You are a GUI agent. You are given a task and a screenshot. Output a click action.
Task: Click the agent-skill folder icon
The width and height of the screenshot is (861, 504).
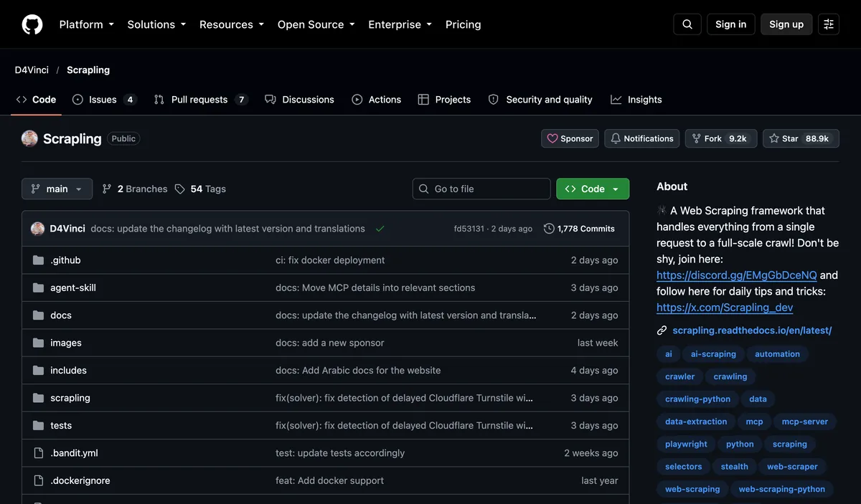click(39, 287)
